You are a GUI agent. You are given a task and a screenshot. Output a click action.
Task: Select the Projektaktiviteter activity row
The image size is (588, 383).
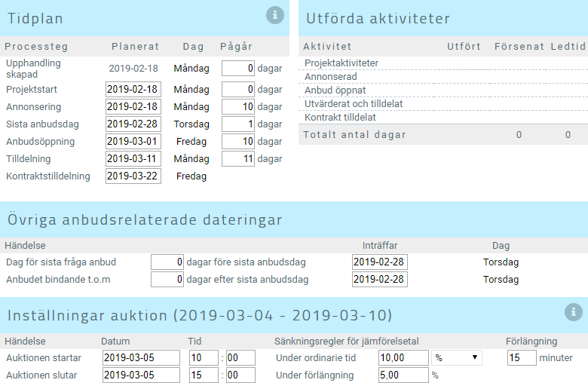pyautogui.click(x=443, y=63)
